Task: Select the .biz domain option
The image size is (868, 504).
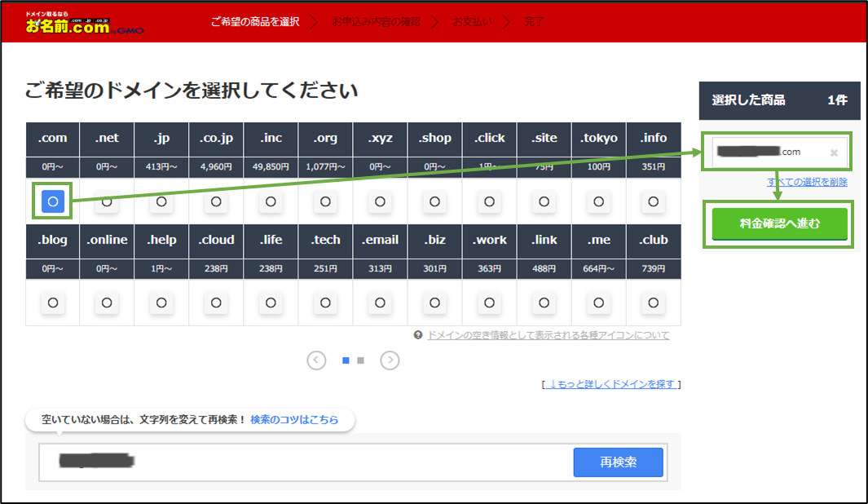Action: [434, 303]
